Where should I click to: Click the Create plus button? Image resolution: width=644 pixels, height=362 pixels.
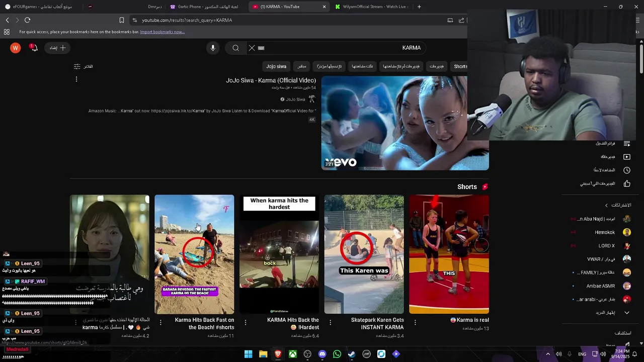pos(58,48)
